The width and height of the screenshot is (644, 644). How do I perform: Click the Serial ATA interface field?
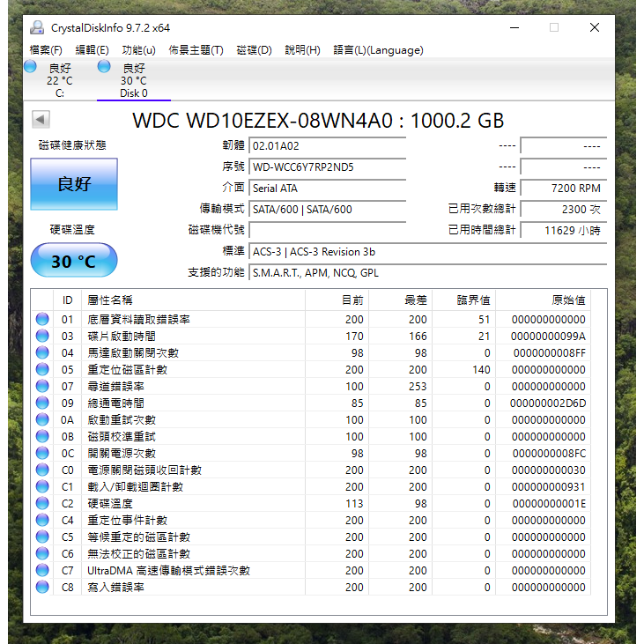tap(328, 189)
